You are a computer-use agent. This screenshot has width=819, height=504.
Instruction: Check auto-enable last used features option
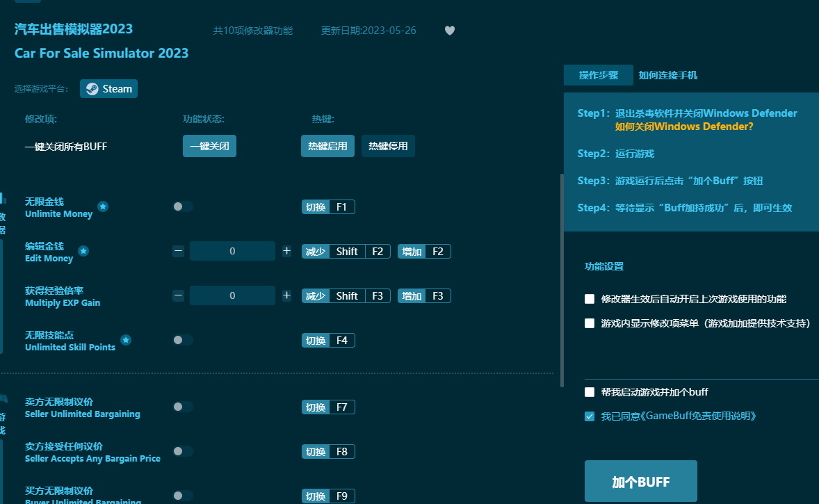590,299
